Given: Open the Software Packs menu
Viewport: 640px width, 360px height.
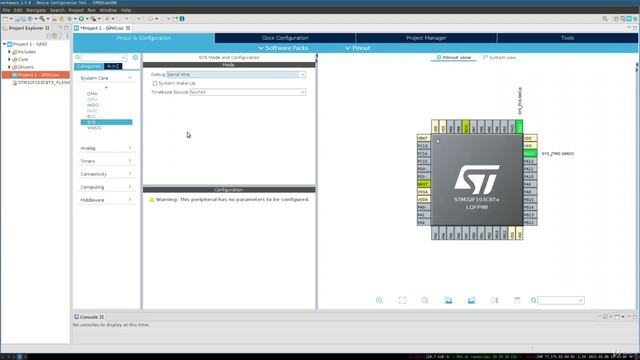Looking at the screenshot, I should pos(283,48).
